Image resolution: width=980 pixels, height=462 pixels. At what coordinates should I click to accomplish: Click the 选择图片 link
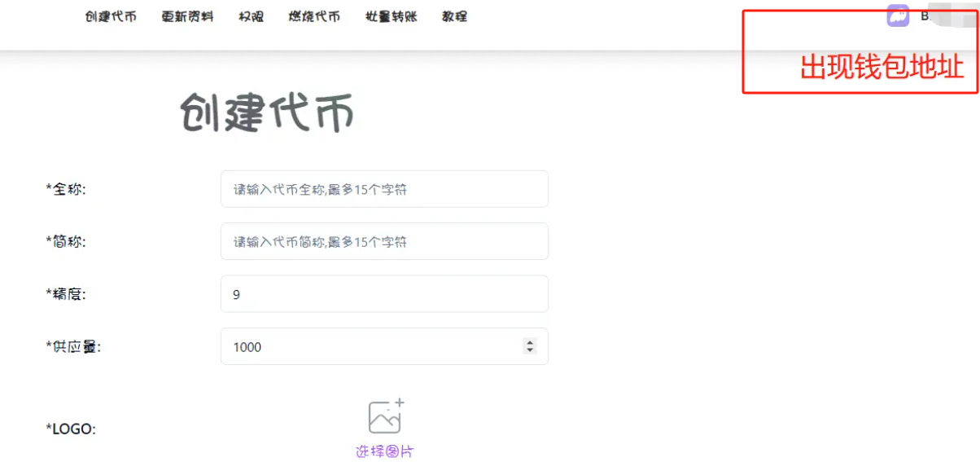[384, 451]
